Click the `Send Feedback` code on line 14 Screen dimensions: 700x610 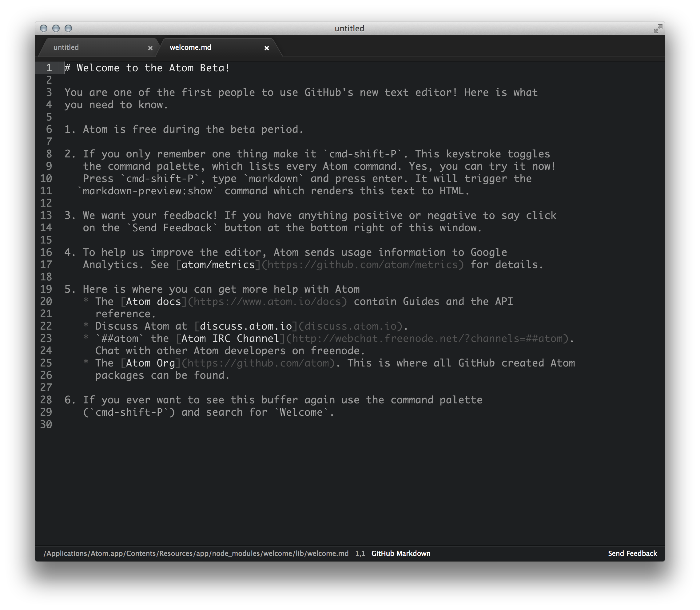(172, 228)
